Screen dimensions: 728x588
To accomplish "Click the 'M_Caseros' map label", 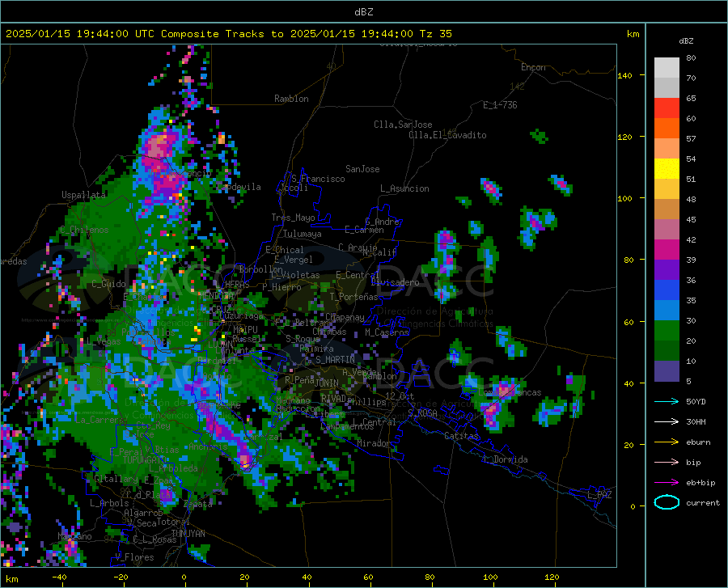I will (387, 332).
